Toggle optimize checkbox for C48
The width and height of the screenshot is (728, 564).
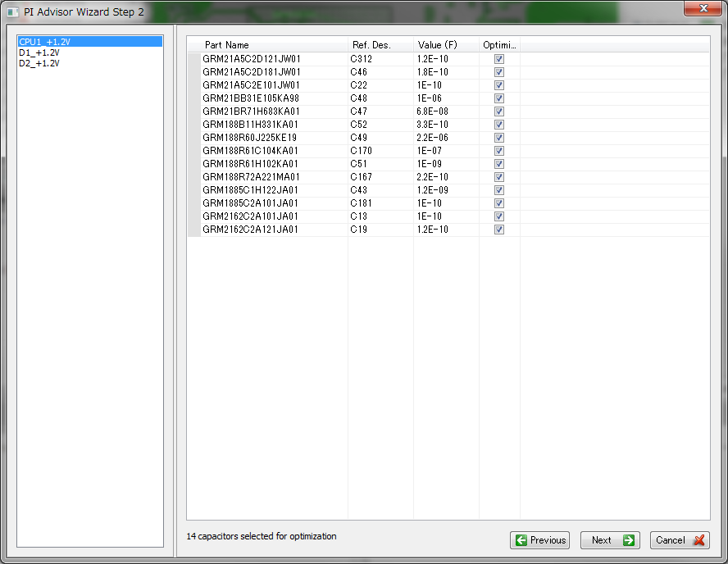pyautogui.click(x=499, y=98)
